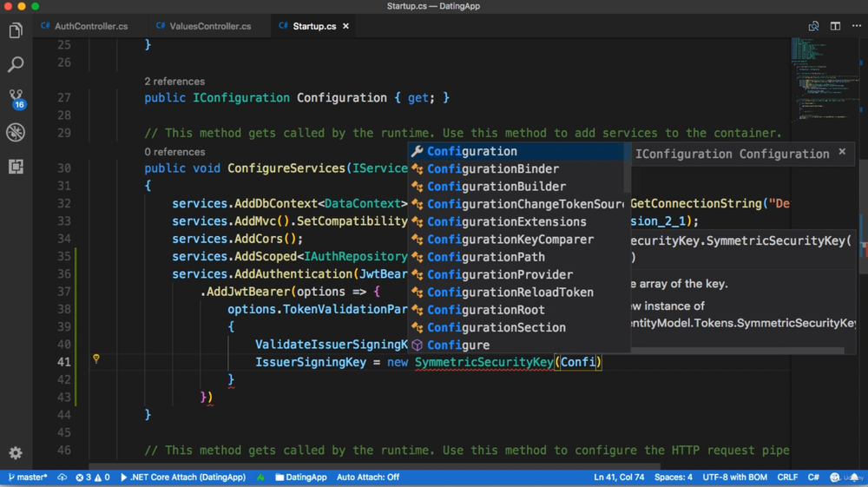Close the IConfiguration details popup
This screenshot has height=487, width=868.
click(842, 152)
